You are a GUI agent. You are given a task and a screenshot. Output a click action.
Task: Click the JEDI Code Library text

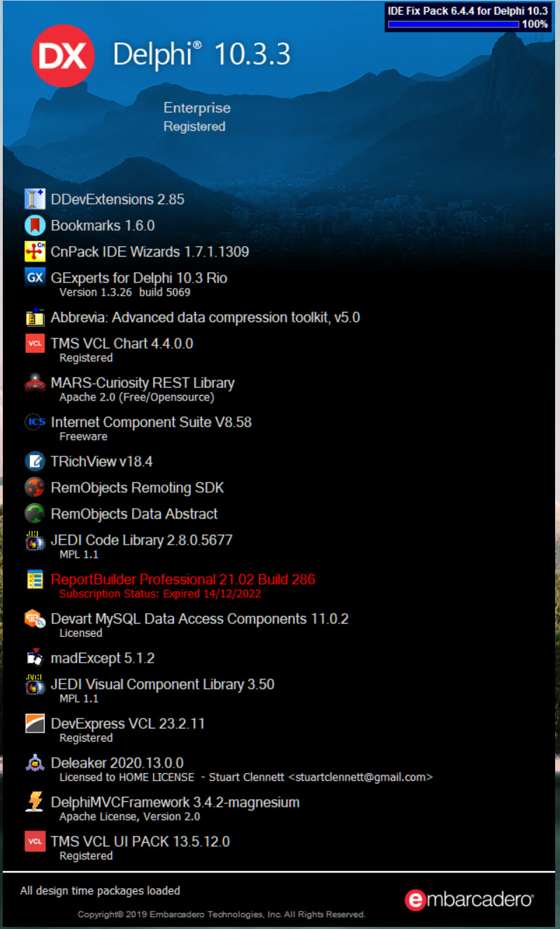click(x=141, y=540)
